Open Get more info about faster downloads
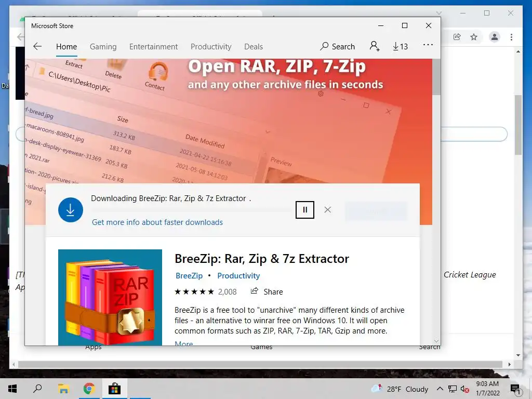532x399 pixels. [x=157, y=222]
